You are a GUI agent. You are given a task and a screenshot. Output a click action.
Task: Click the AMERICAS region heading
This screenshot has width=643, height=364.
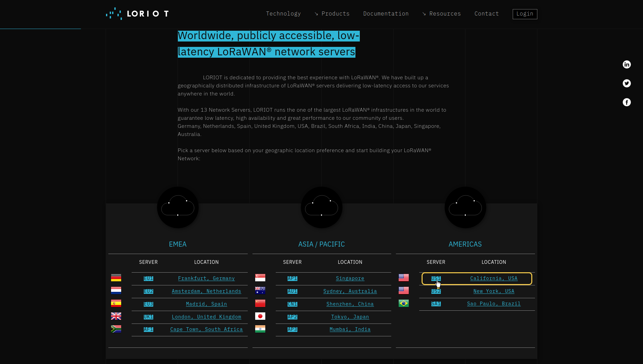(465, 244)
